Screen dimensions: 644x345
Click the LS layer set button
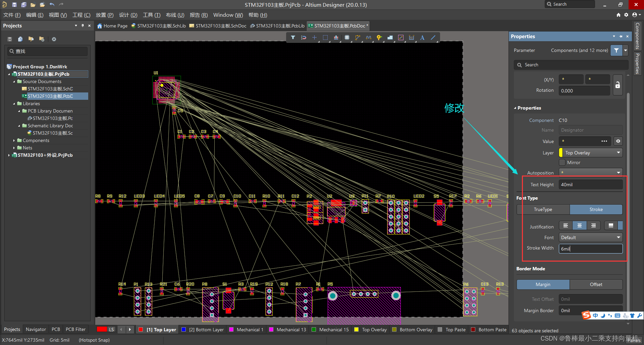[111, 330]
